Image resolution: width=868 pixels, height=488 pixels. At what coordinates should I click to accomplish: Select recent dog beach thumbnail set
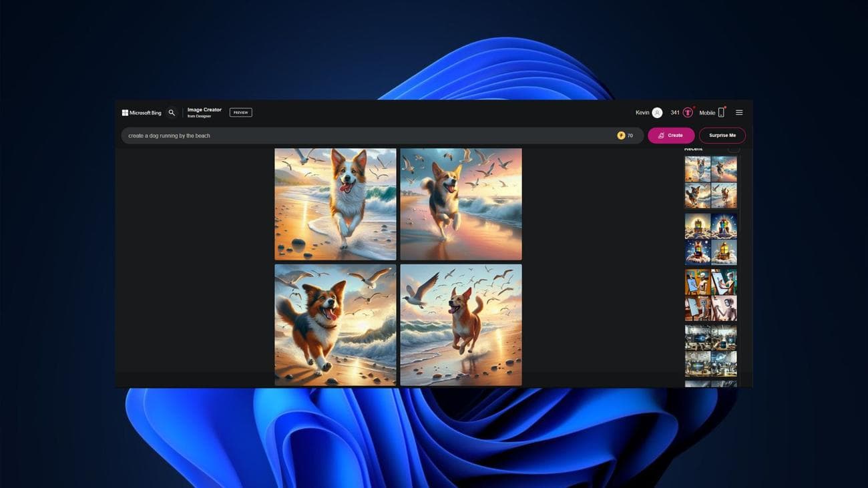tap(710, 182)
